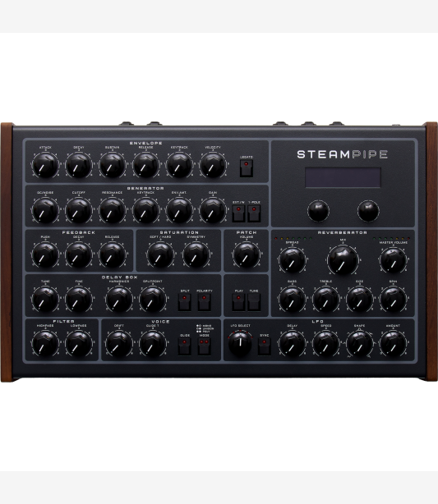Click the LFO Delay knob
The height and width of the screenshot is (504, 438).
(x=293, y=344)
